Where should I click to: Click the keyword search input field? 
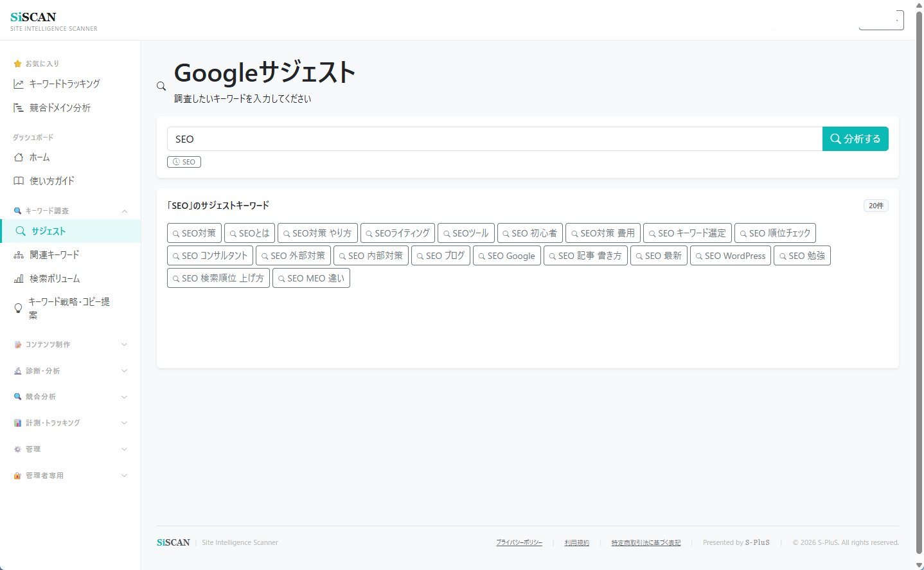[495, 139]
